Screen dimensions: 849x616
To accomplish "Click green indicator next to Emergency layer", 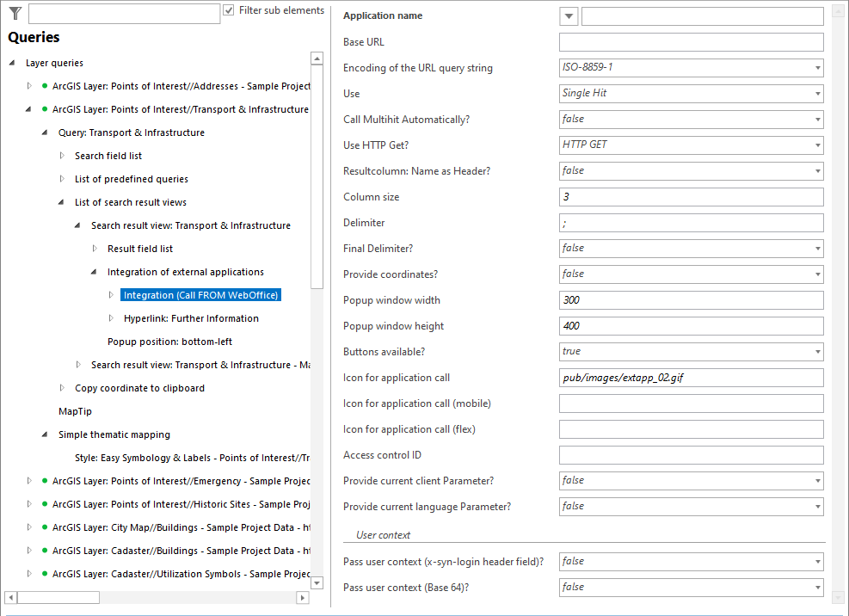I will tap(43, 481).
